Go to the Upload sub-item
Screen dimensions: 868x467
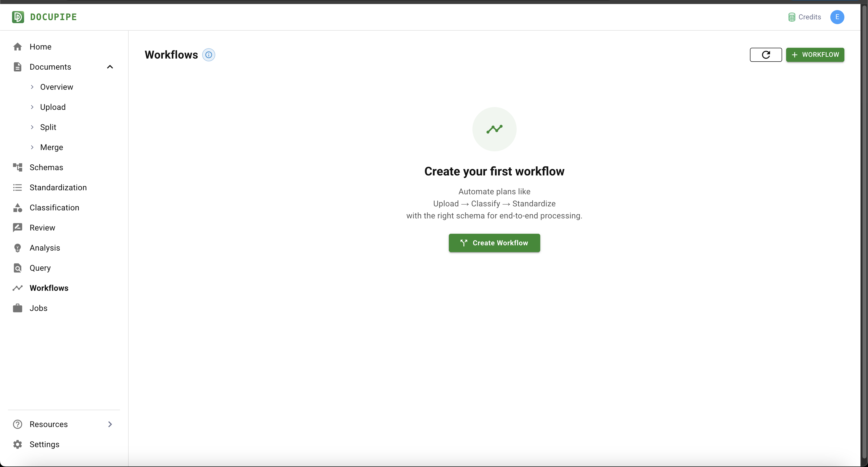pyautogui.click(x=52, y=107)
